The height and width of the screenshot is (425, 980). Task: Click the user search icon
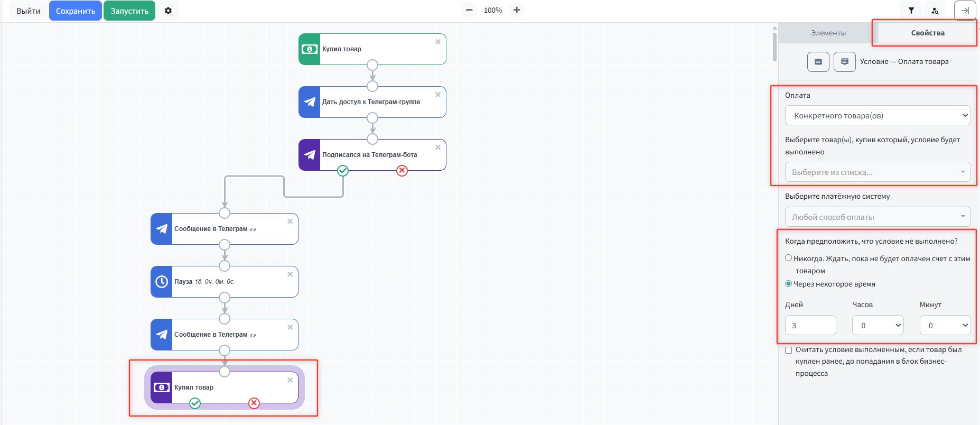[x=935, y=11]
